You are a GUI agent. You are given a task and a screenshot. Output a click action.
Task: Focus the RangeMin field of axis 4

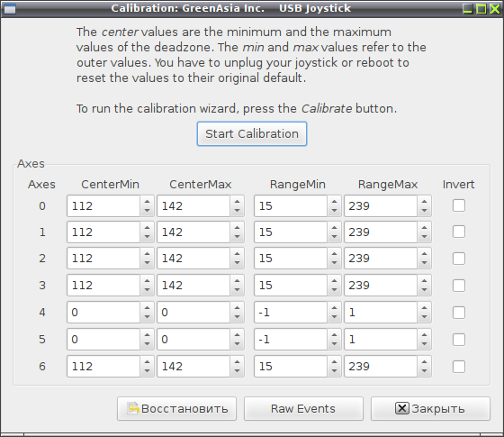point(291,313)
